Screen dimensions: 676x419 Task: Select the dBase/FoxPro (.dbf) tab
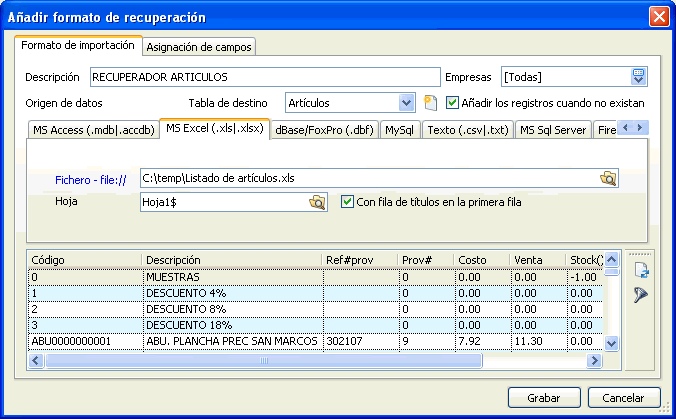[x=324, y=130]
